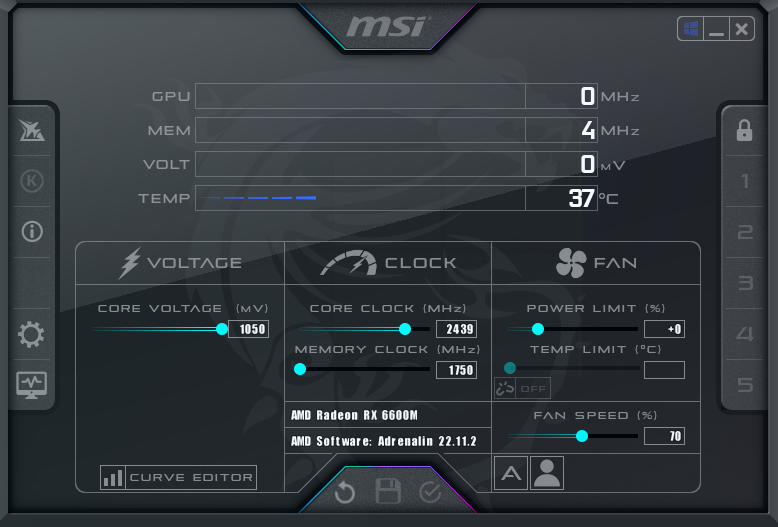This screenshot has height=527, width=778.
Task: Open the information icon in sidebar
Action: (32, 232)
